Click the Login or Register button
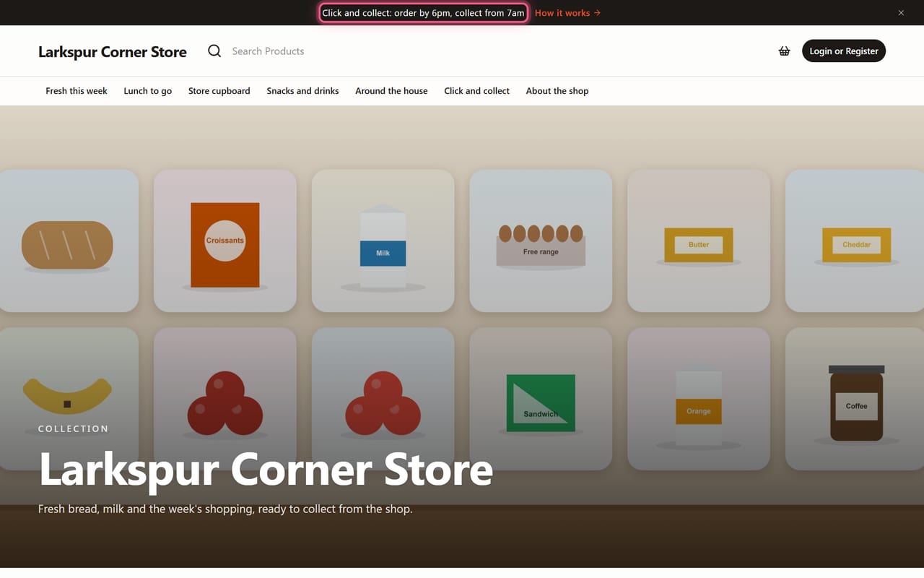Viewport: 924px width, 578px height. click(x=844, y=51)
